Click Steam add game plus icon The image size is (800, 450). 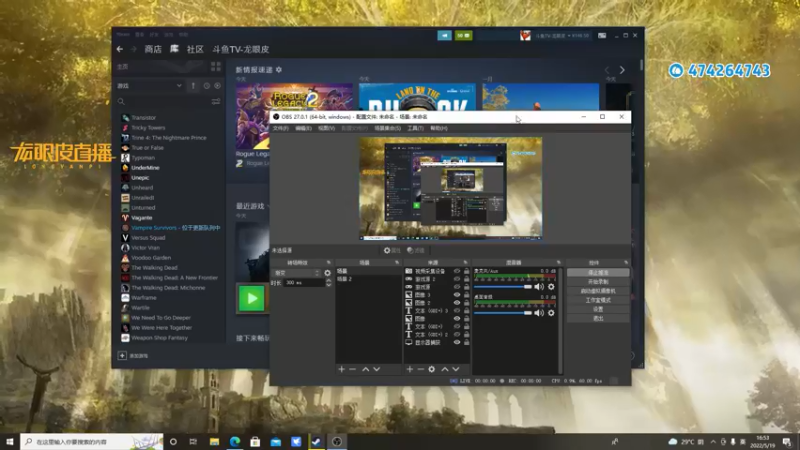coord(122,356)
